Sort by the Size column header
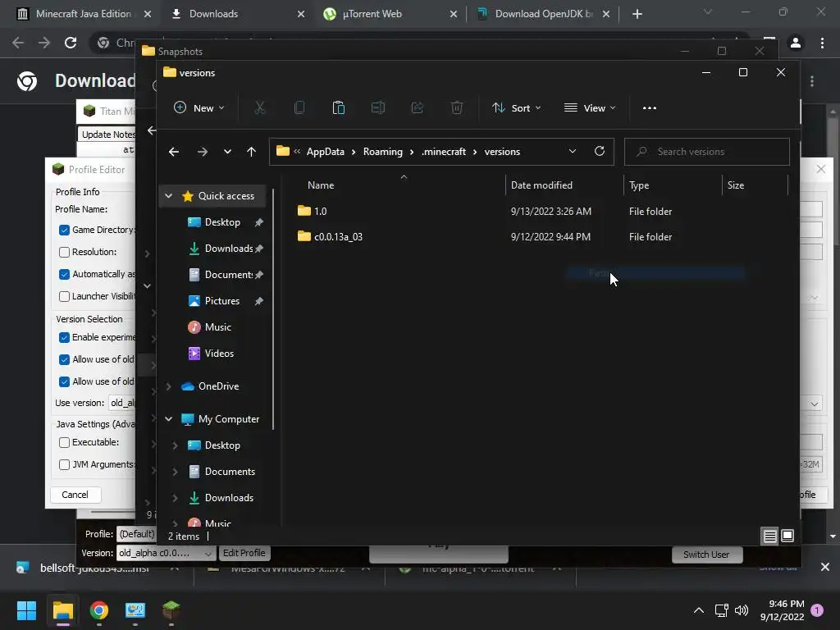Screen dimensions: 840x630 [736, 185]
